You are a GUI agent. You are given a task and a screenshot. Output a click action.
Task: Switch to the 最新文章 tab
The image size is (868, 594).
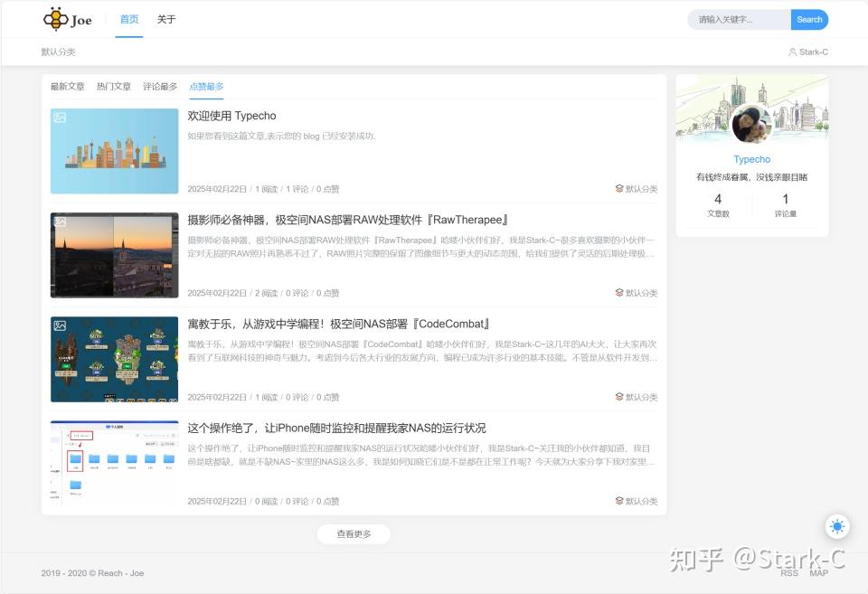[x=67, y=86]
